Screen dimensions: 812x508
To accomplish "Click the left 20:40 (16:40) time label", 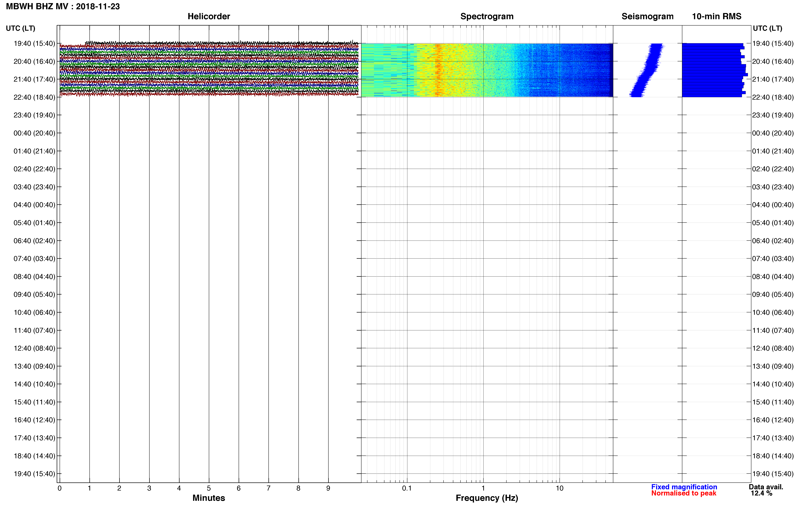I will (34, 62).
